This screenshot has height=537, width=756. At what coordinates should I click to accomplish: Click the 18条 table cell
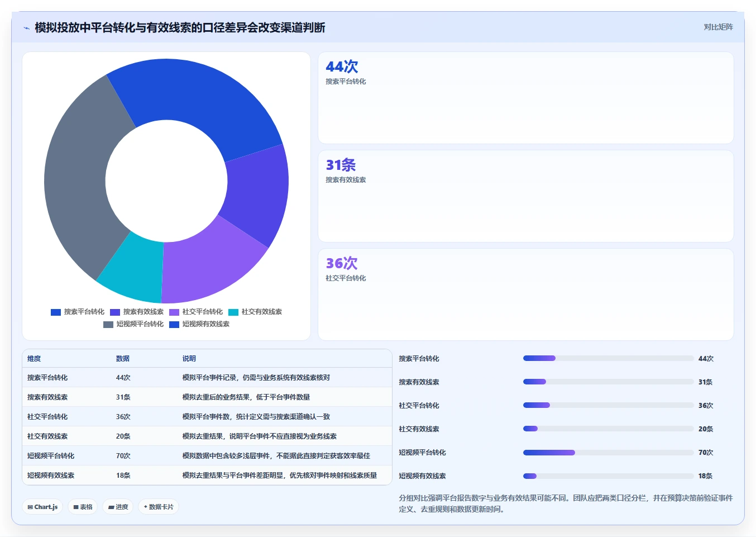click(x=123, y=476)
